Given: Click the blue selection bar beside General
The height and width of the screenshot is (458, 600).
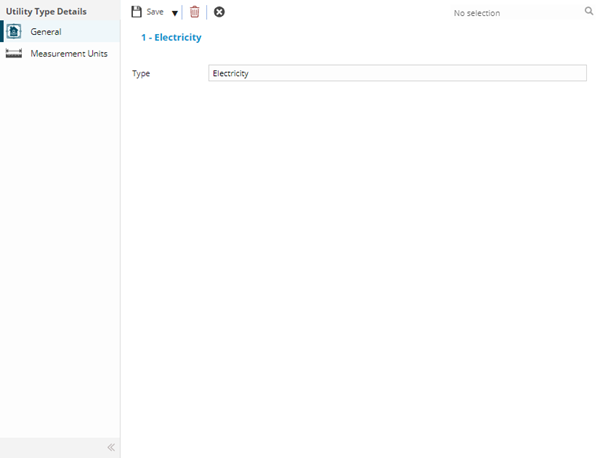Looking at the screenshot, I should [2, 32].
